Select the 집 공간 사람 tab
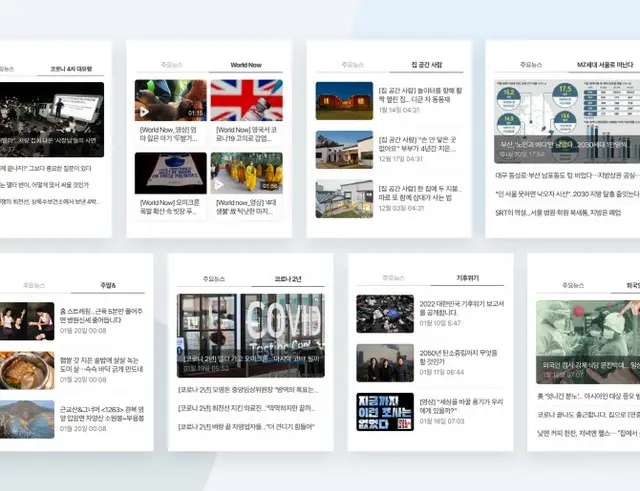The width and height of the screenshot is (640, 491). coord(427,64)
